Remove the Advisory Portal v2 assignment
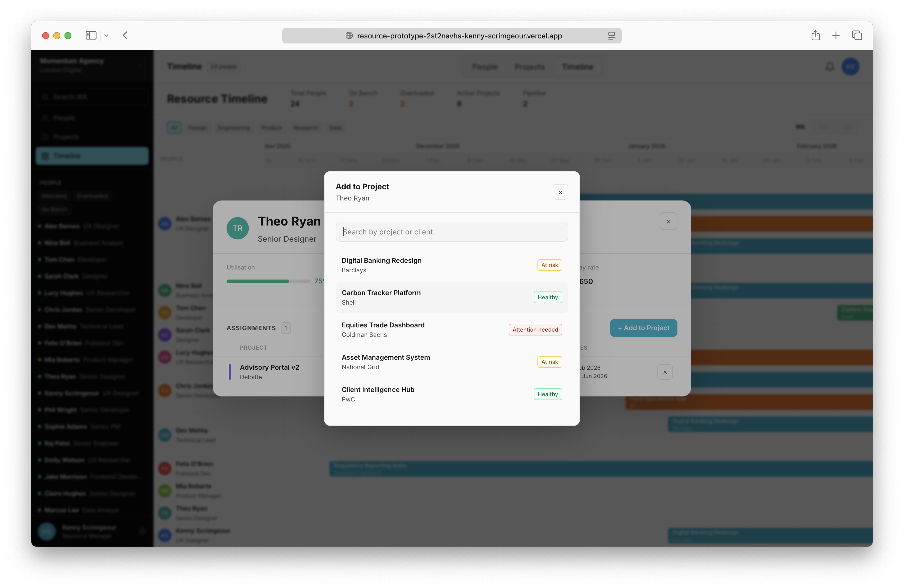904x588 pixels. pos(665,372)
